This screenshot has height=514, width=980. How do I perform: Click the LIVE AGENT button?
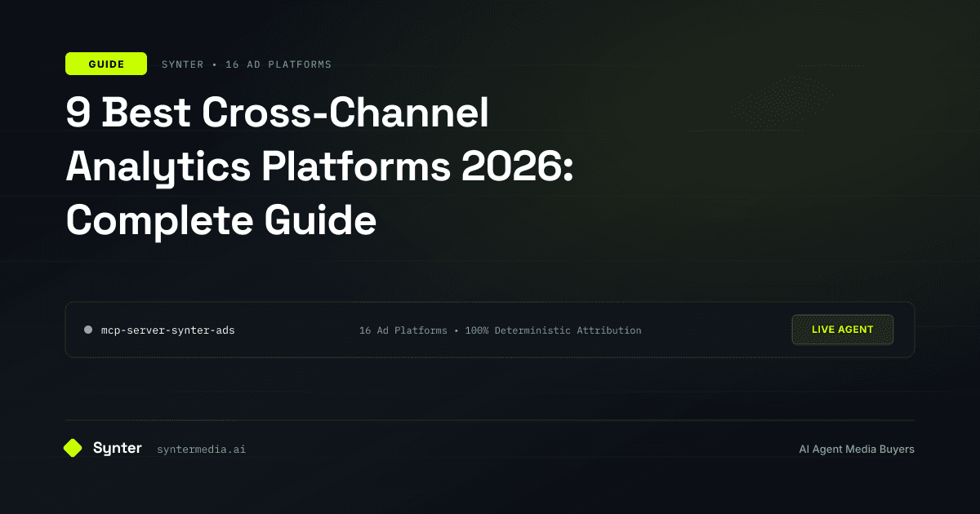click(x=842, y=330)
